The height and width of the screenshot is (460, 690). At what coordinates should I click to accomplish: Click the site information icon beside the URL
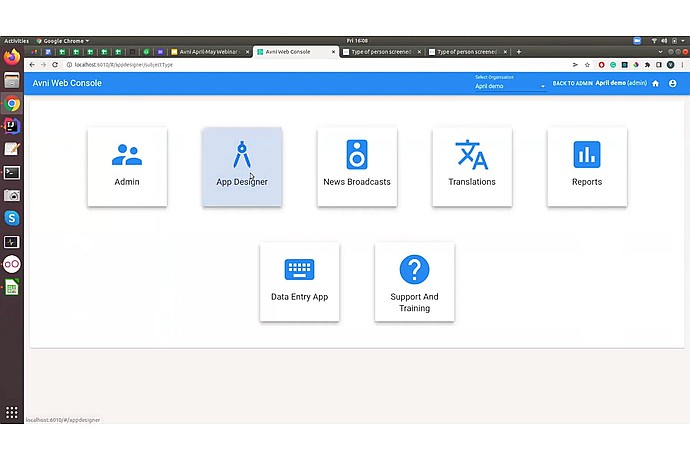coord(69,65)
